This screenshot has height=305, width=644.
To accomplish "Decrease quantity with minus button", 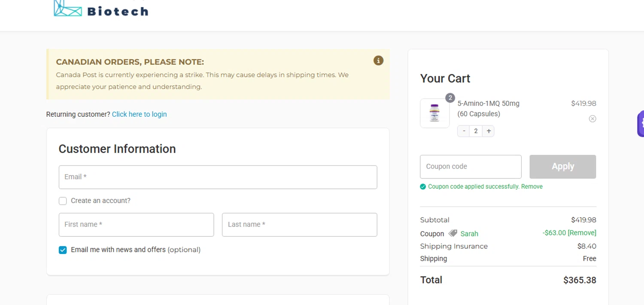I will coord(464,131).
